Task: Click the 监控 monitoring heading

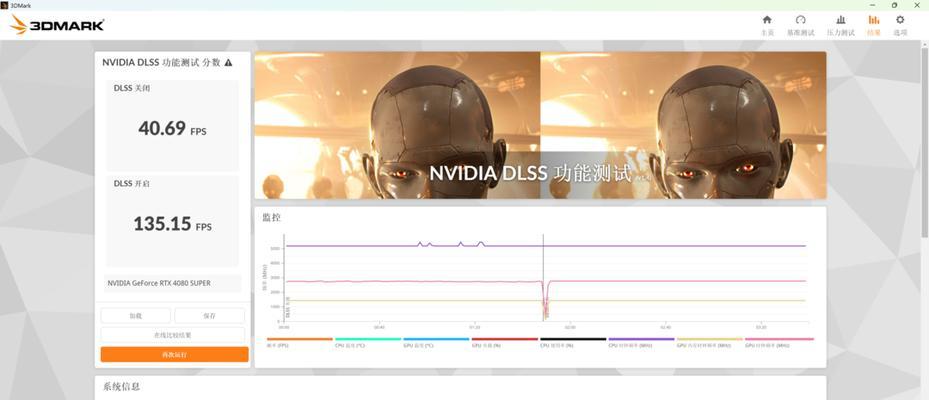Action: click(271, 217)
